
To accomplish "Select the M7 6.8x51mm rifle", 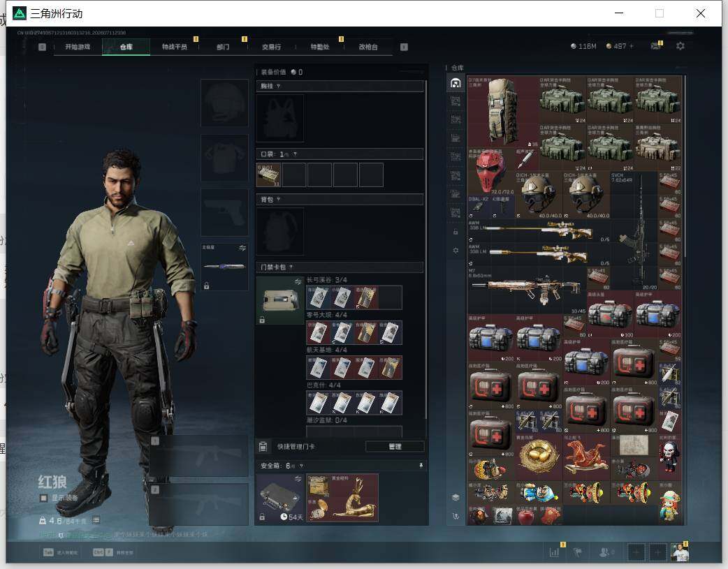I will pos(527,290).
